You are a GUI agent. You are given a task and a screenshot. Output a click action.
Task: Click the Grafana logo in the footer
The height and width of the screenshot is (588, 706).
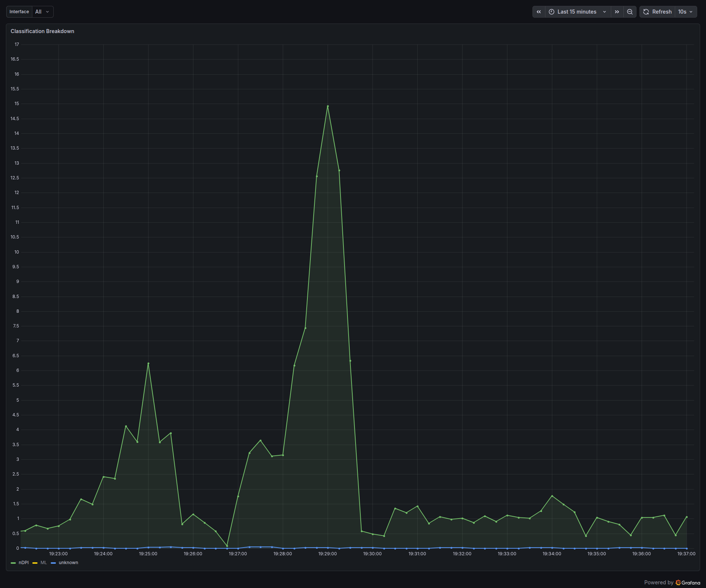pos(678,582)
